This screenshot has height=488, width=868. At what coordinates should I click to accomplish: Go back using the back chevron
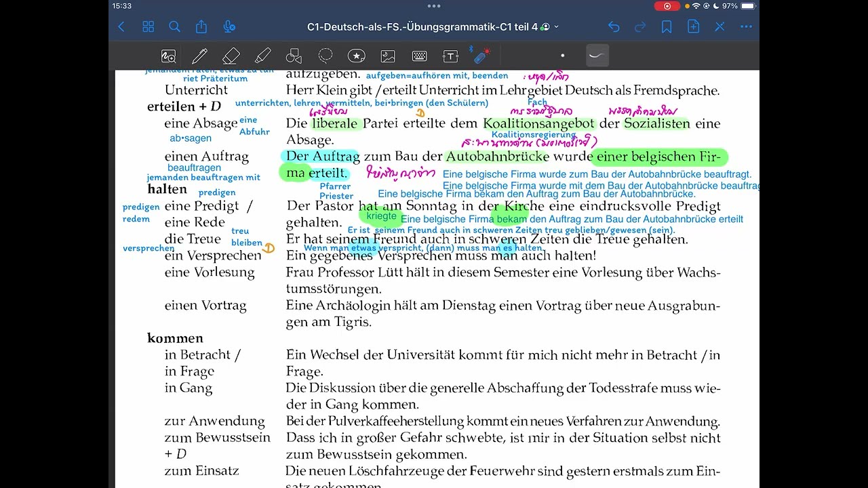(x=121, y=27)
